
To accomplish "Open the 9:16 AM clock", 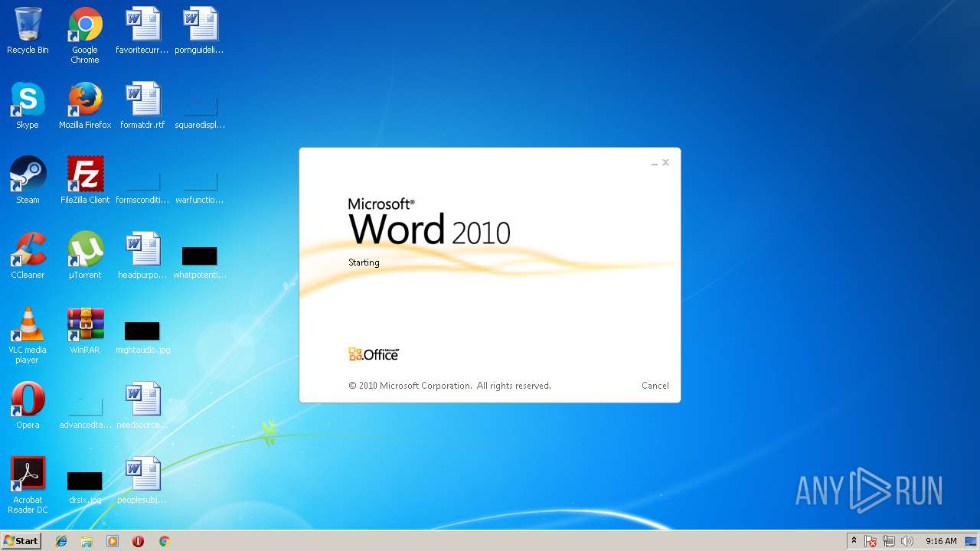I will pyautogui.click(x=941, y=541).
